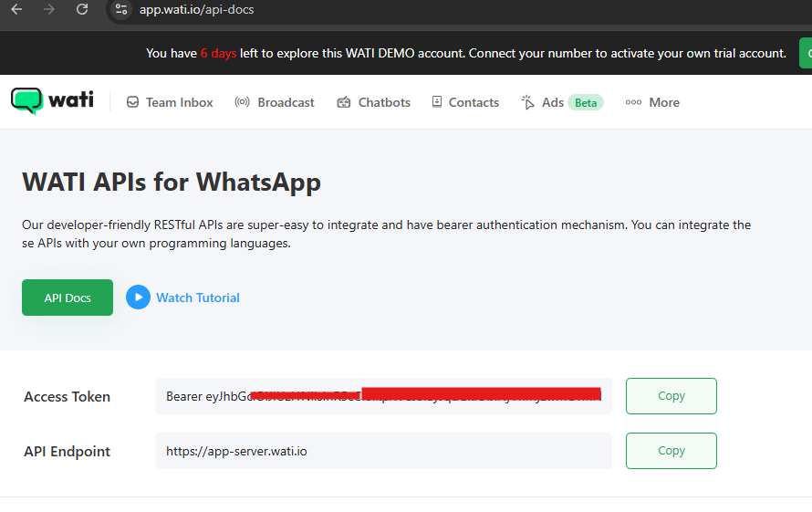Copy the Access Token
Viewport: 812px width, 512px height.
click(671, 396)
